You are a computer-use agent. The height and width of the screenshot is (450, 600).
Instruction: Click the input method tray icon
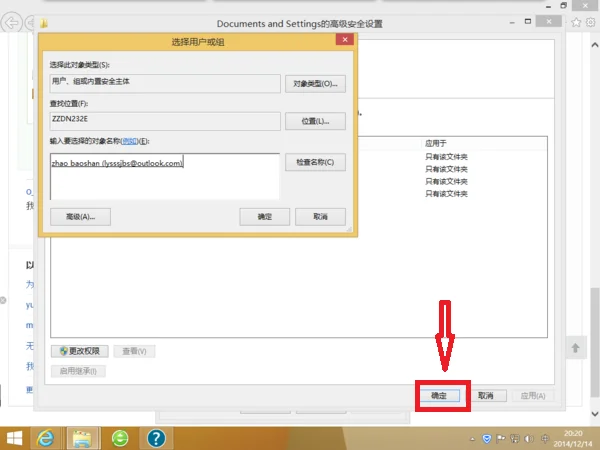point(545,439)
